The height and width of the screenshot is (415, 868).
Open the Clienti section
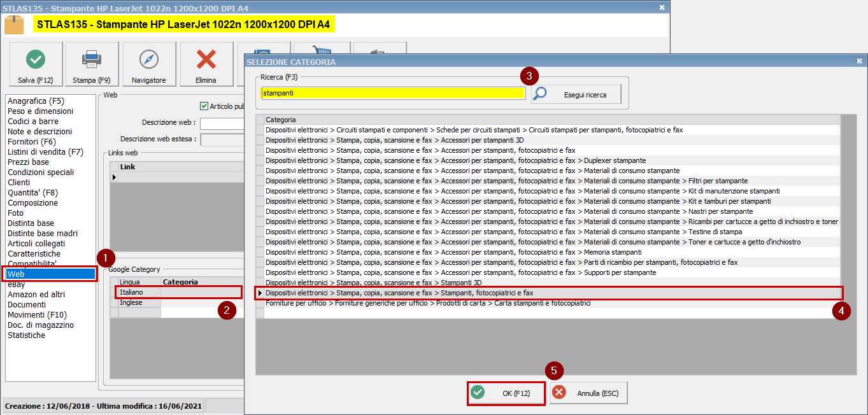pos(19,183)
